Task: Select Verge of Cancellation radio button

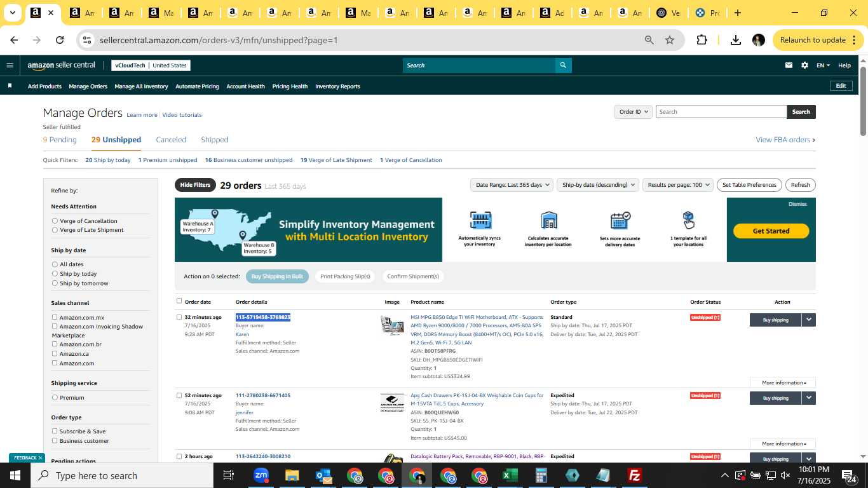Action: 55,220
